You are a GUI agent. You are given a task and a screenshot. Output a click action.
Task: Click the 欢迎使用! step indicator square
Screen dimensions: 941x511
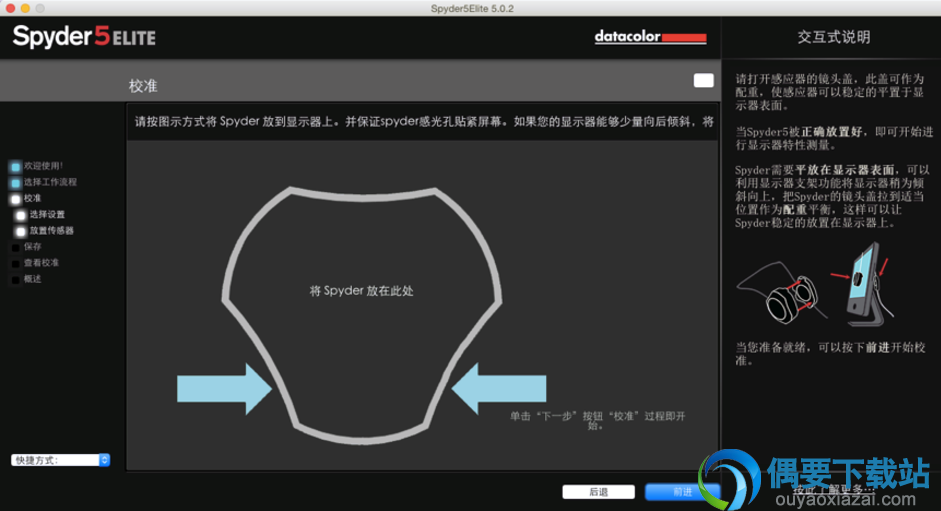[16, 167]
